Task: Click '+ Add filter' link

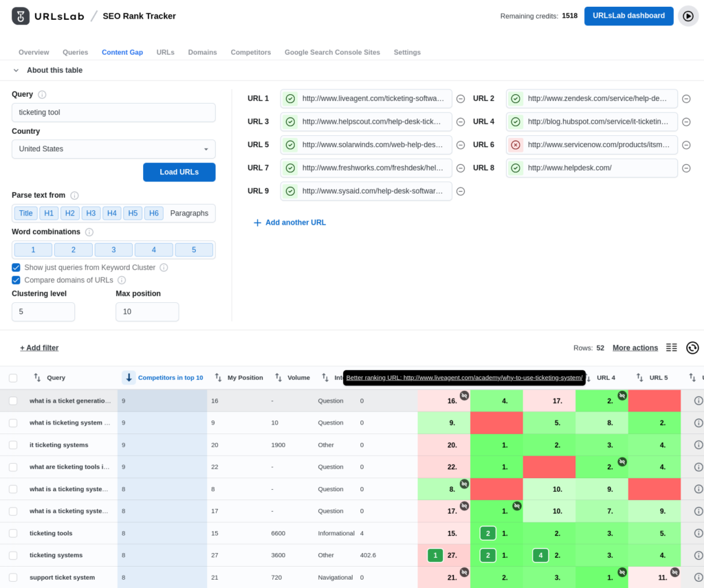Action: coord(39,348)
